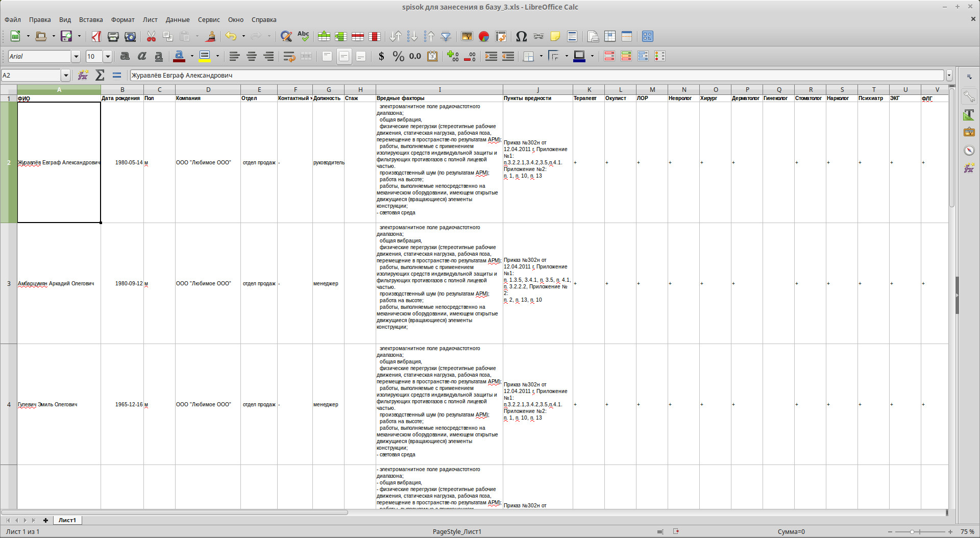The width and height of the screenshot is (980, 538).
Task: Open Find & Replace tool
Action: 286,36
